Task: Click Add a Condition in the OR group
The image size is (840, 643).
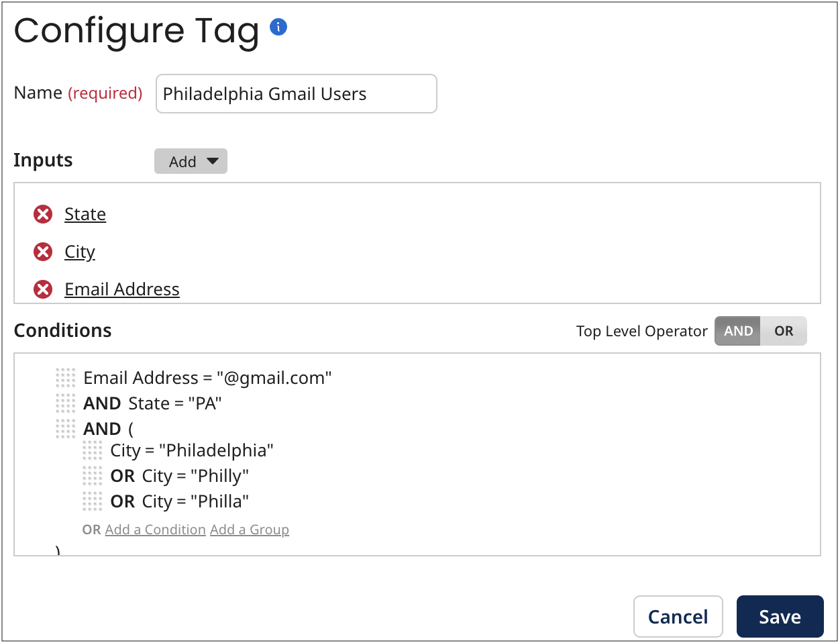Action: pyautogui.click(x=155, y=530)
